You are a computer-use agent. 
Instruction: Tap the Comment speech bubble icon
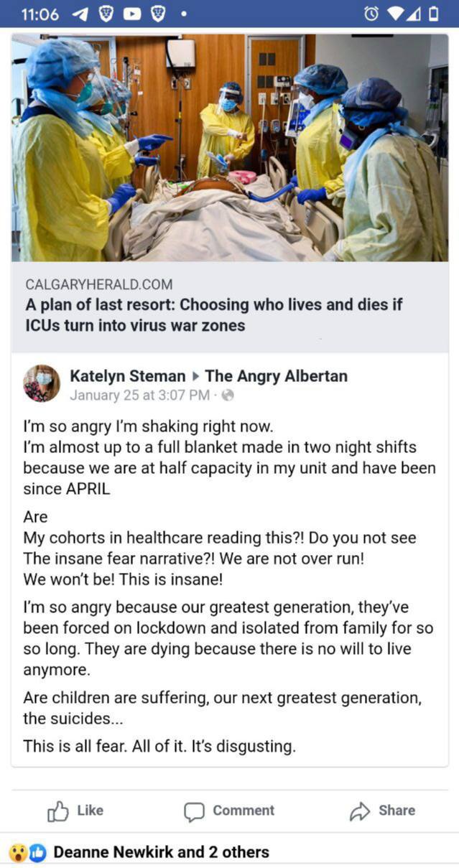tap(194, 811)
